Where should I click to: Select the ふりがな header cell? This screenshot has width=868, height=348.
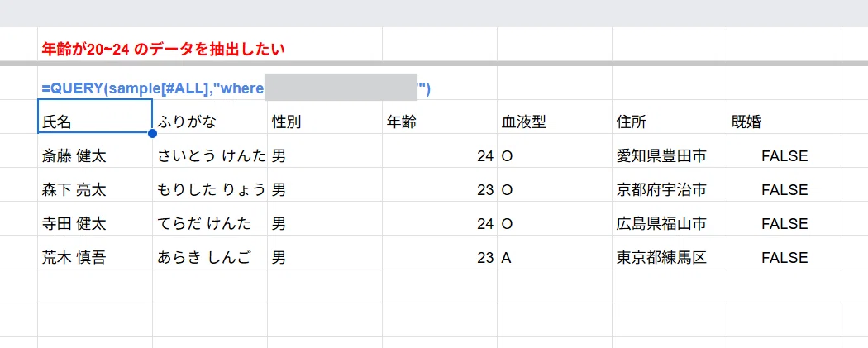tap(210, 117)
